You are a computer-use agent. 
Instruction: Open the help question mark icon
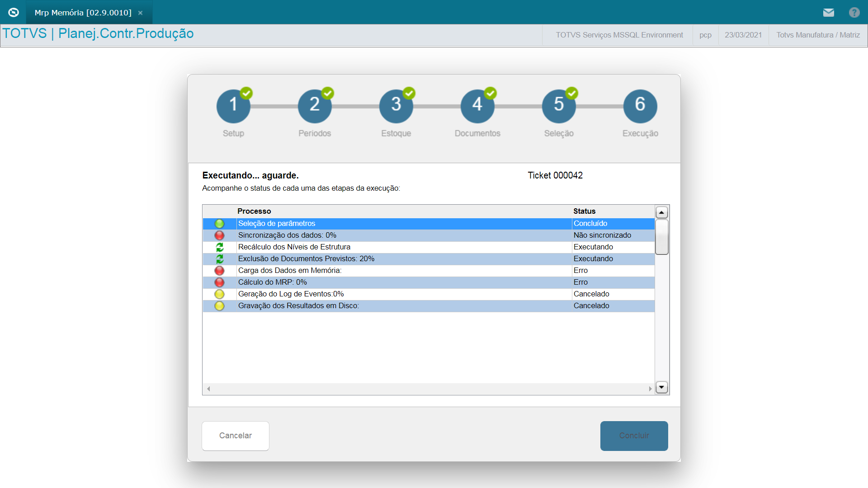854,13
